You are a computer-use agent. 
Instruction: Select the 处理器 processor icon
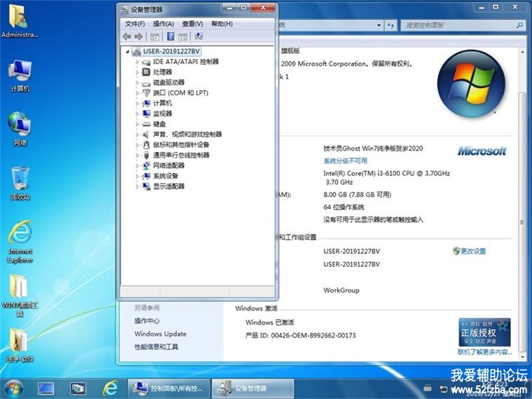click(x=146, y=72)
